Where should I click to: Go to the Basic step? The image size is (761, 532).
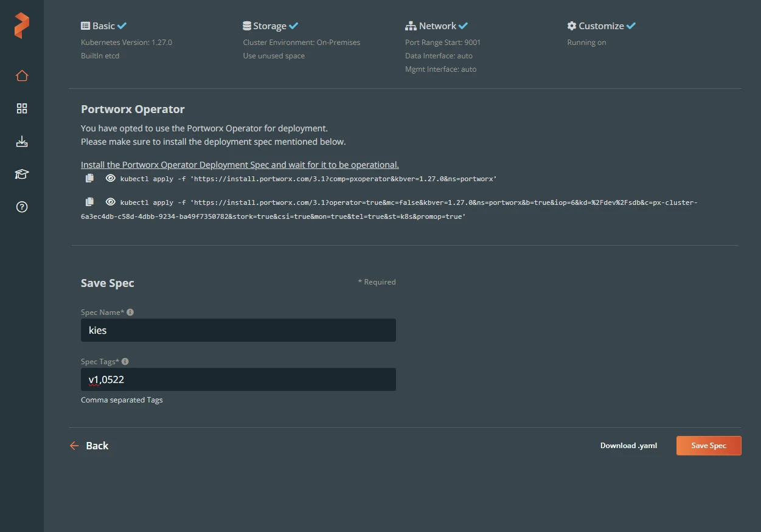coord(103,26)
